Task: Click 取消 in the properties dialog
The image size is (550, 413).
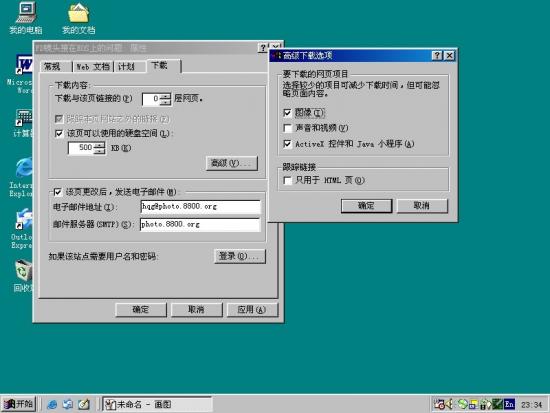Action: click(x=196, y=309)
